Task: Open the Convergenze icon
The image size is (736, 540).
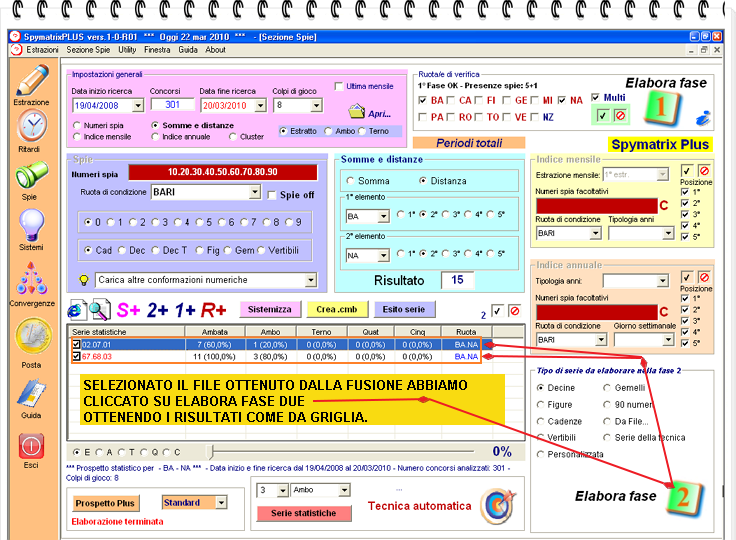Action: [31, 279]
